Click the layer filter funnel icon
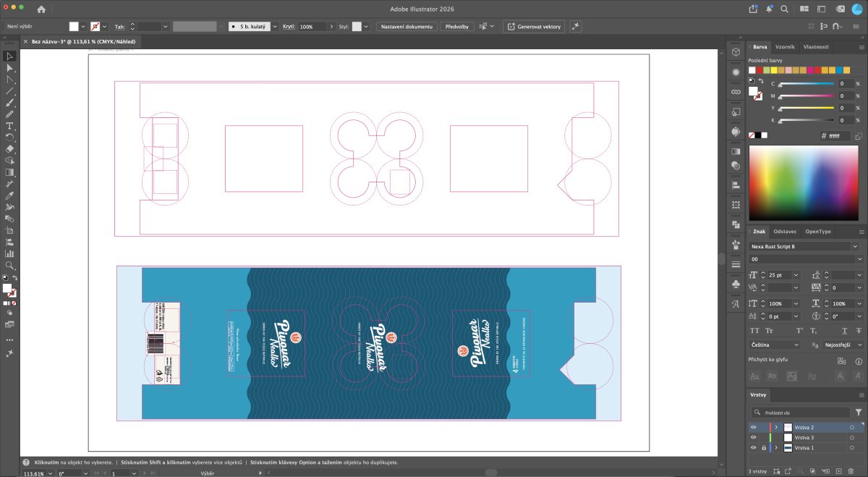This screenshot has height=477, width=868. pyautogui.click(x=859, y=412)
